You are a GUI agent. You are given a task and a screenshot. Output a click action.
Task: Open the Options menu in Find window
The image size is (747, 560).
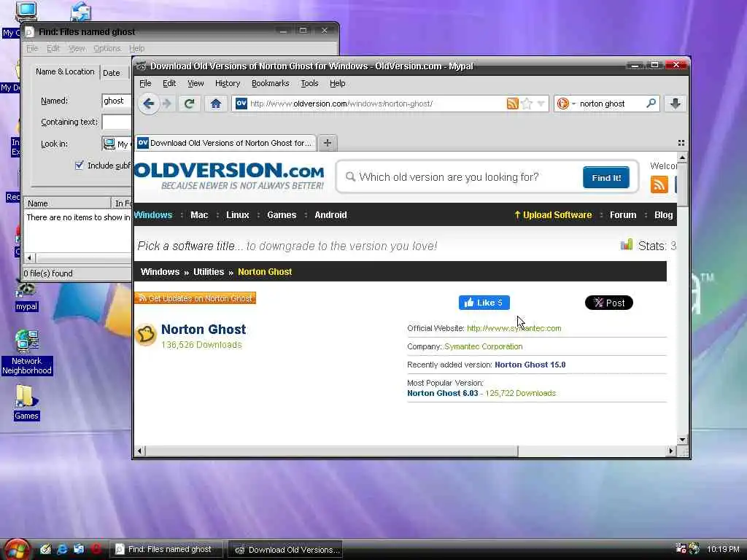tap(107, 49)
